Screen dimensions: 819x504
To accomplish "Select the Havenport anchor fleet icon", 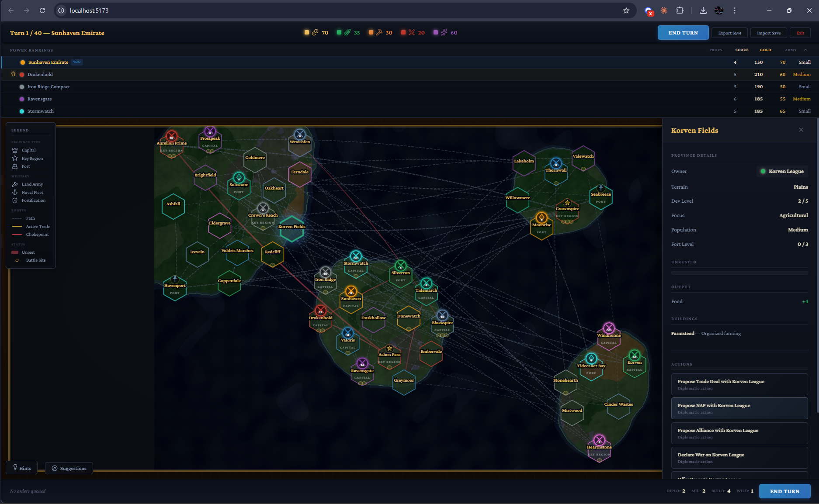I will [x=175, y=279].
